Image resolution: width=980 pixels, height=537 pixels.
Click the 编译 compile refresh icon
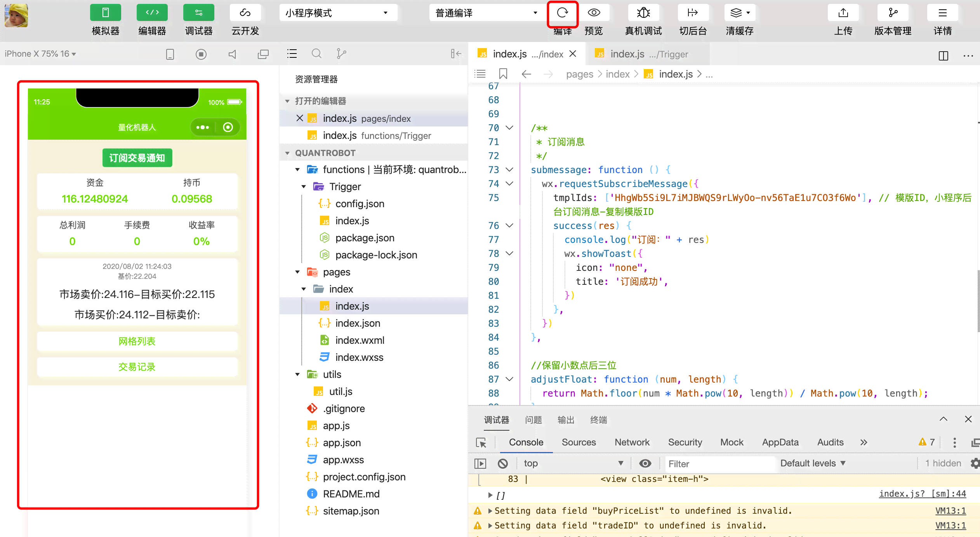pos(563,13)
